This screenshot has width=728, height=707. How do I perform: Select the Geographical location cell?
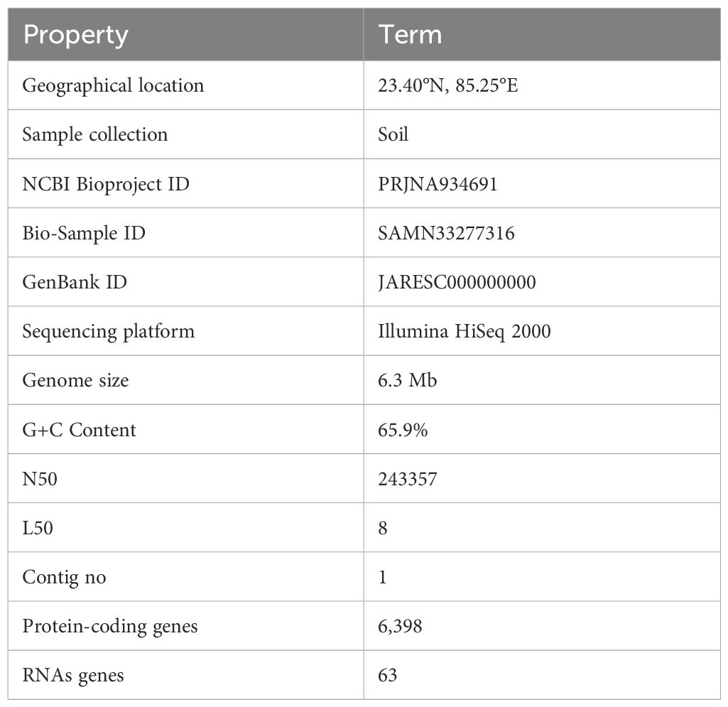click(x=185, y=85)
